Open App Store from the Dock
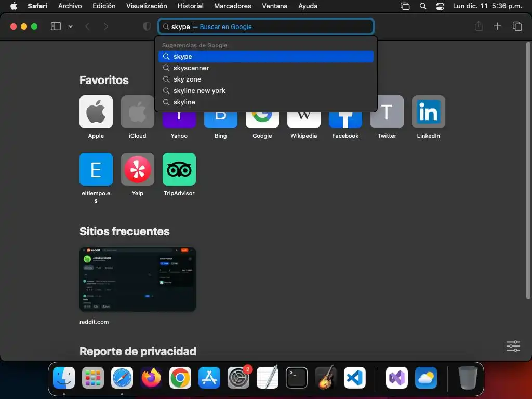 pos(209,378)
